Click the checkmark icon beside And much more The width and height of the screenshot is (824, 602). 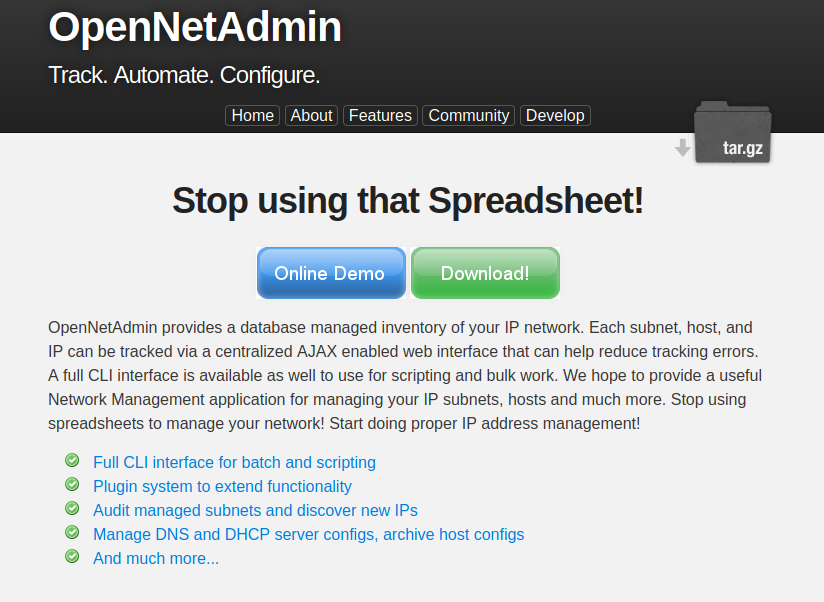click(72, 556)
